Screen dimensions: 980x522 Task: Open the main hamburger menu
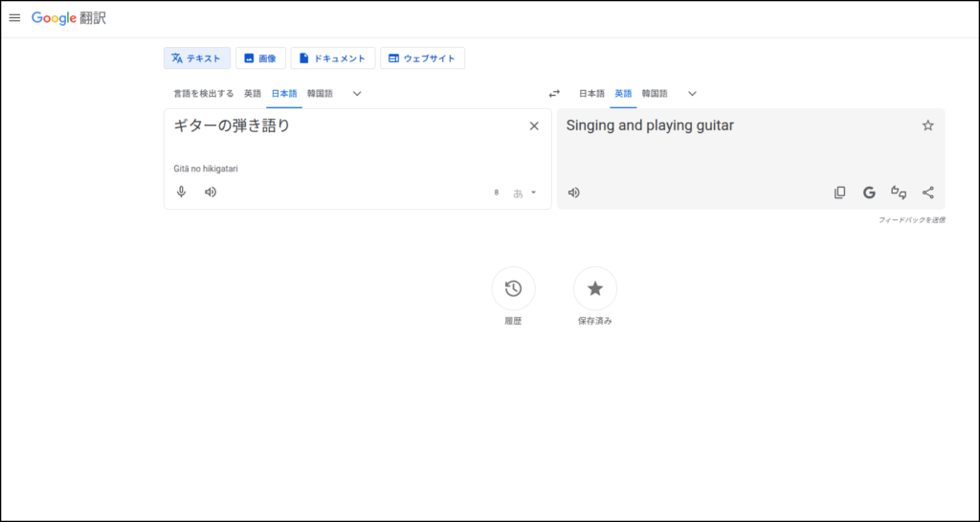(x=14, y=18)
